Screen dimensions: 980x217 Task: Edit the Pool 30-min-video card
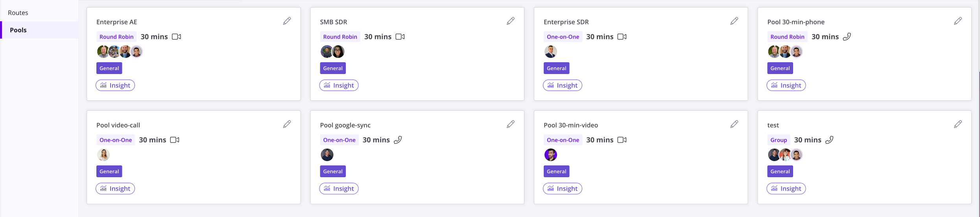pos(734,124)
